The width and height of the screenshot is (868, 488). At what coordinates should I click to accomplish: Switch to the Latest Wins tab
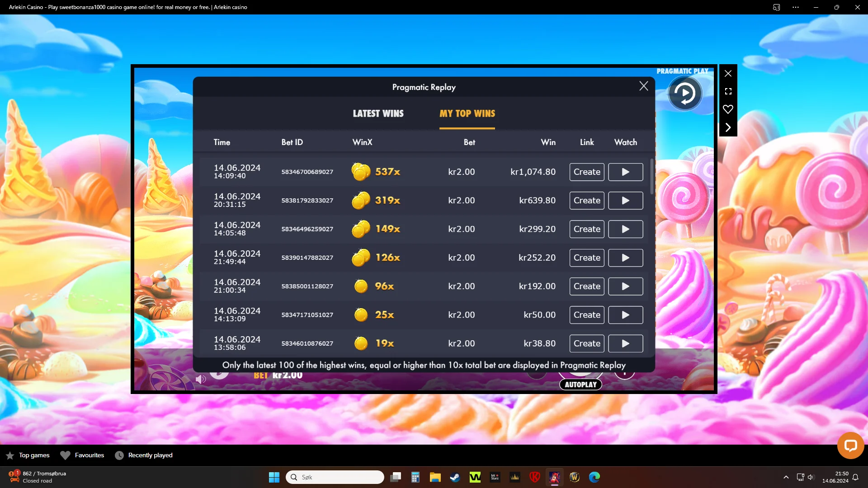[378, 113]
